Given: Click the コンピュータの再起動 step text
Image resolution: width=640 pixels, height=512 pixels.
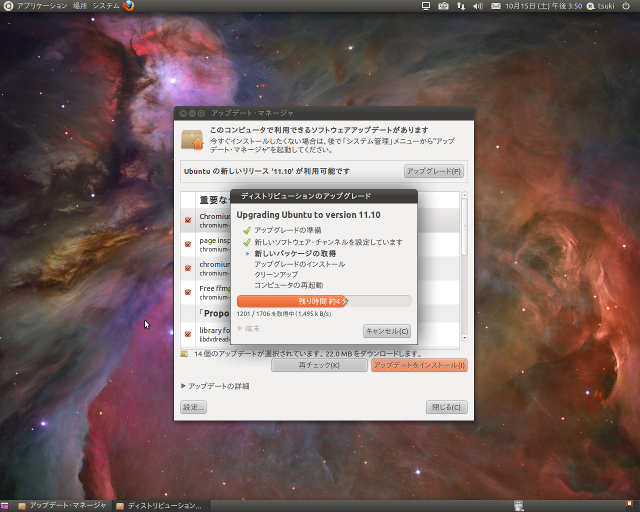Looking at the screenshot, I should [x=289, y=285].
